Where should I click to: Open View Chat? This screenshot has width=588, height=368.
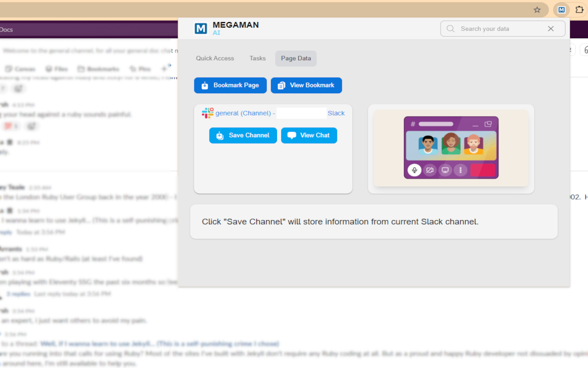(309, 135)
